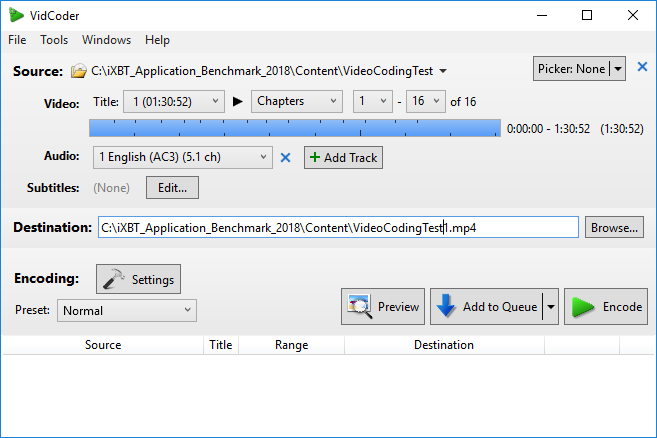Start encoding with the Encode button

pos(606,307)
